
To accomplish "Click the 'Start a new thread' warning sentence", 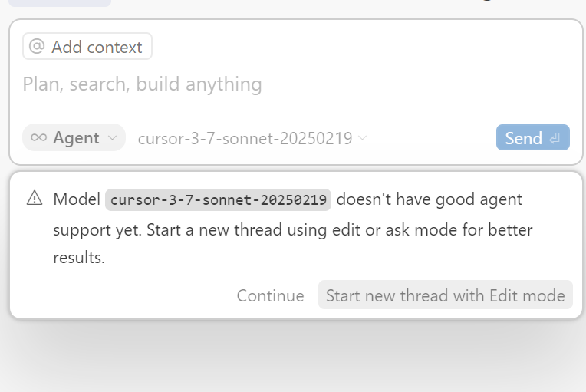I will (x=230, y=230).
